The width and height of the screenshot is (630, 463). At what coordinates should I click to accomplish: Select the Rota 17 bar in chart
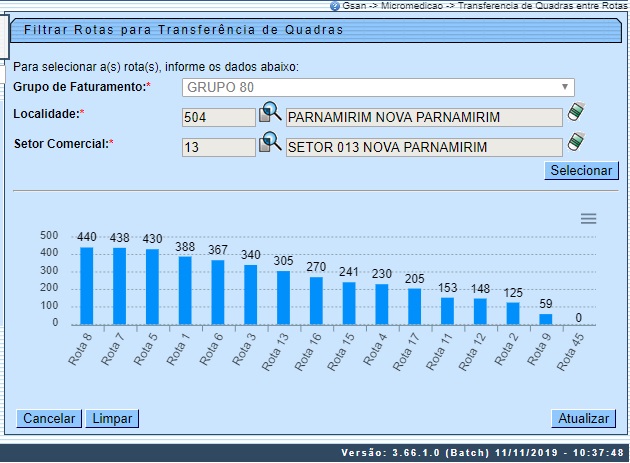pos(415,307)
